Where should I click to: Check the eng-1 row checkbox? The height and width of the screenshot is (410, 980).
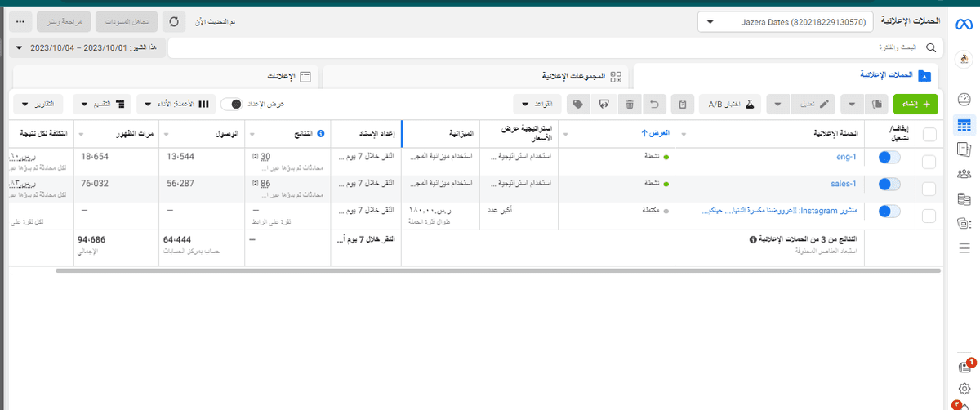click(929, 162)
